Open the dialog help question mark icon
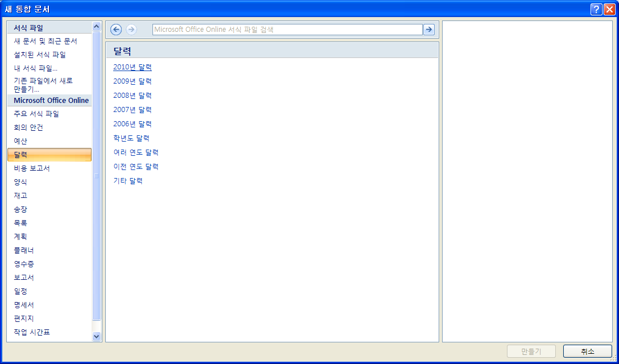This screenshot has width=619, height=364. click(x=596, y=9)
